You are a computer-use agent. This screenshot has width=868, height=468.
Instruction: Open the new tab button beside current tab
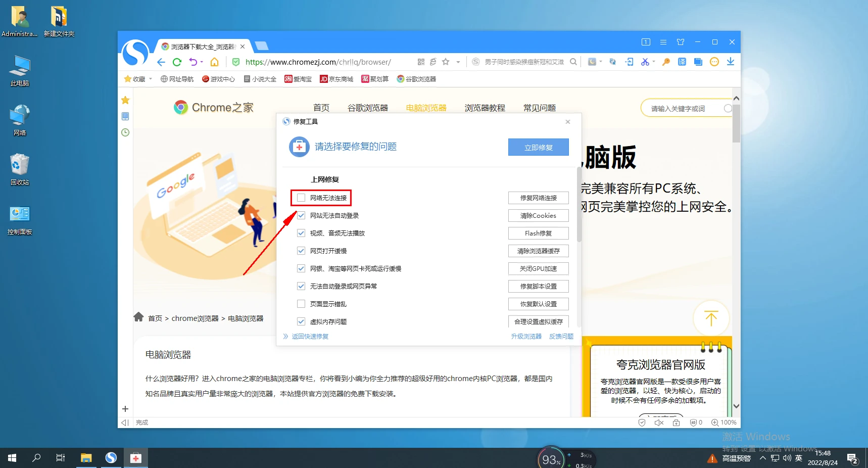(x=262, y=46)
